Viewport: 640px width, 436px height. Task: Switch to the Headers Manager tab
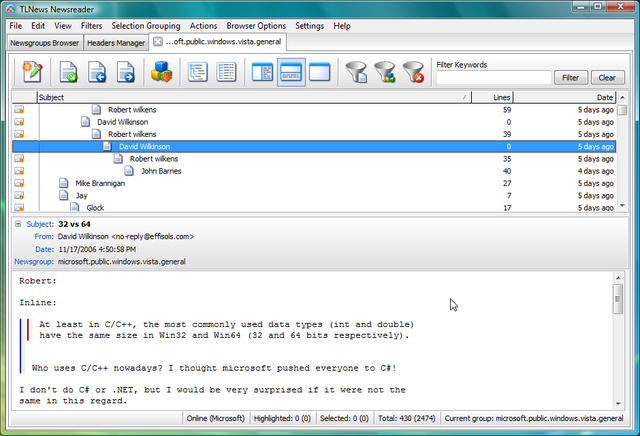click(x=115, y=43)
